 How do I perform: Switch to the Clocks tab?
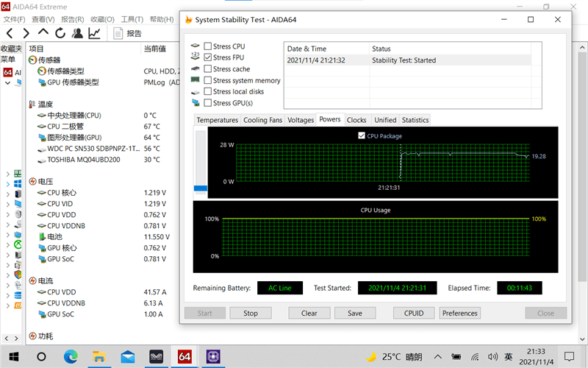[x=356, y=120]
